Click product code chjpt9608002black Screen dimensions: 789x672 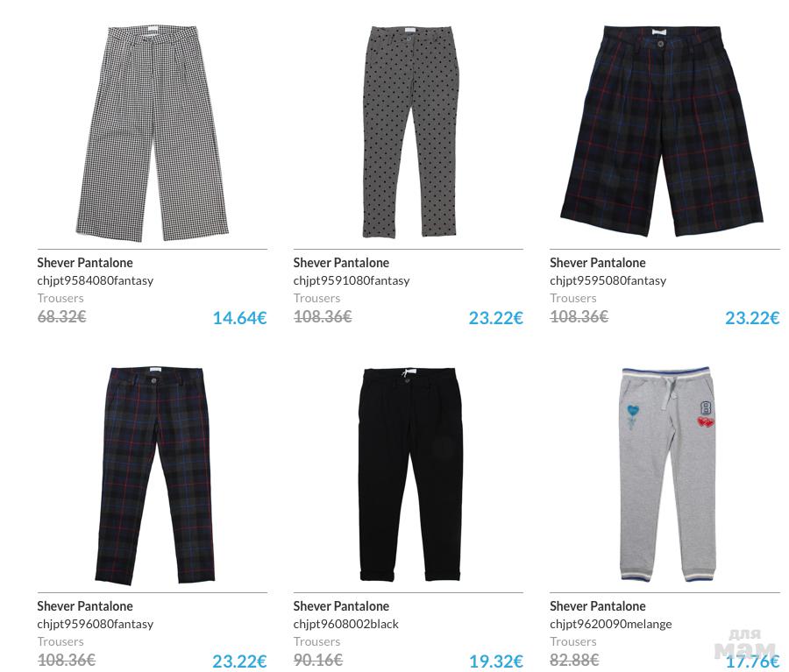pyautogui.click(x=345, y=624)
